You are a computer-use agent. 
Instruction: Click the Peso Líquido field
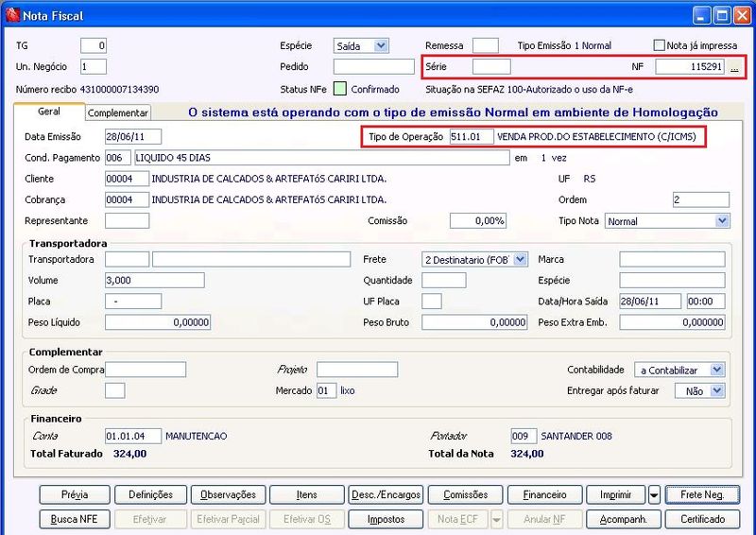[x=158, y=322]
